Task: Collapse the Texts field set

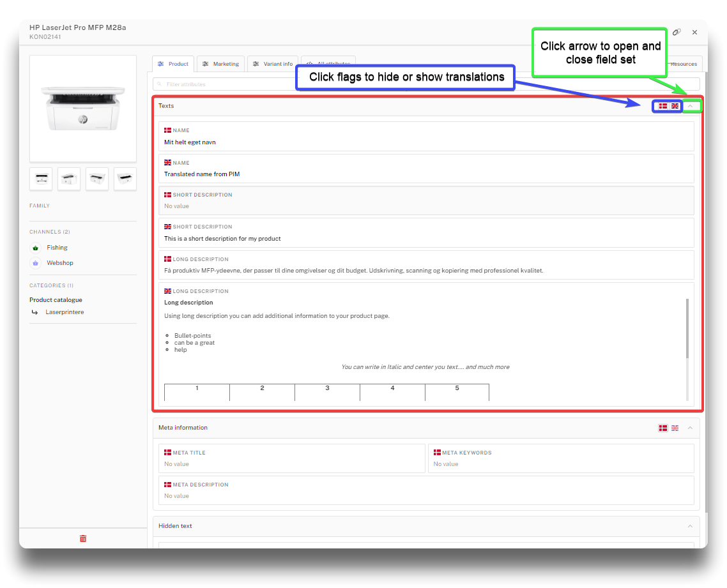Action: 690,106
